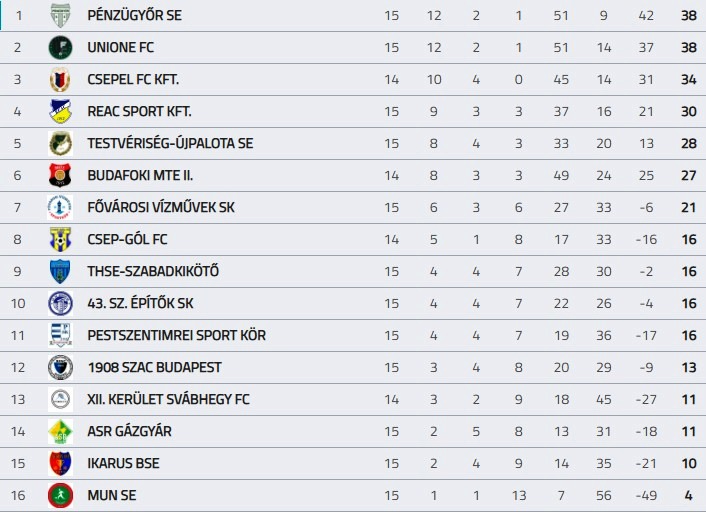Screen dimensions: 706x512
Task: Click the Unione FC team logo
Action: pos(60,48)
